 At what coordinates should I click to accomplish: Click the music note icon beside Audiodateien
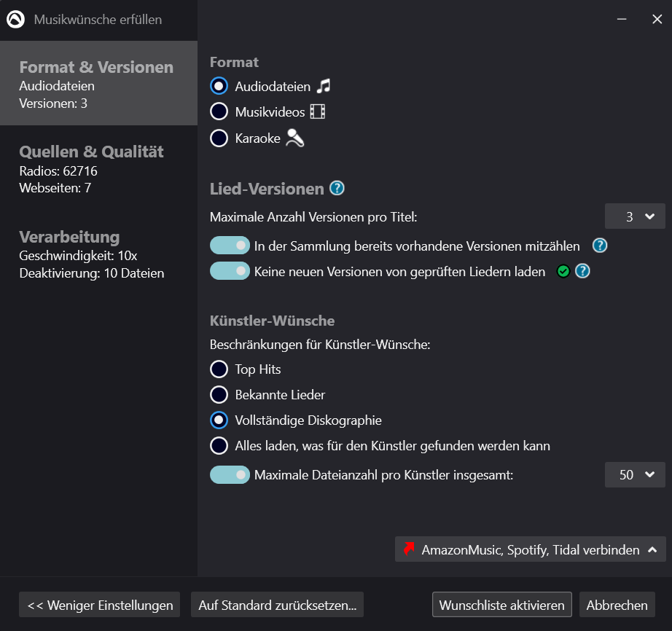coord(324,86)
